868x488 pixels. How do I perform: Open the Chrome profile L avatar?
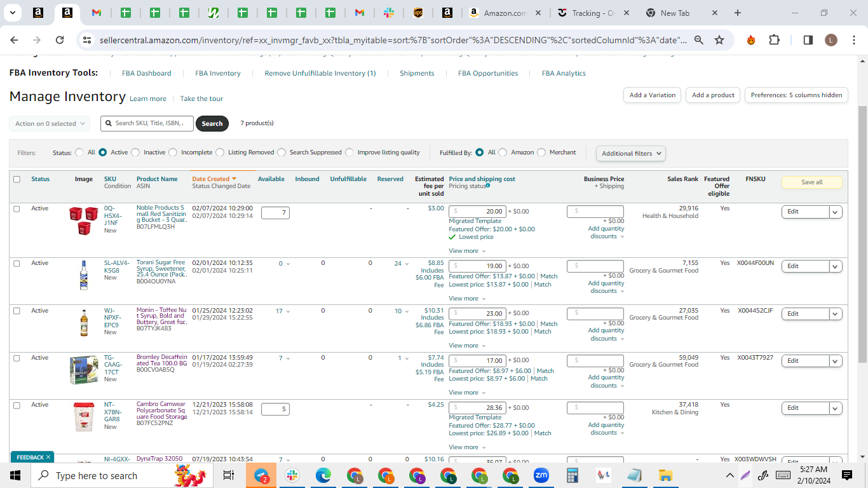831,40
